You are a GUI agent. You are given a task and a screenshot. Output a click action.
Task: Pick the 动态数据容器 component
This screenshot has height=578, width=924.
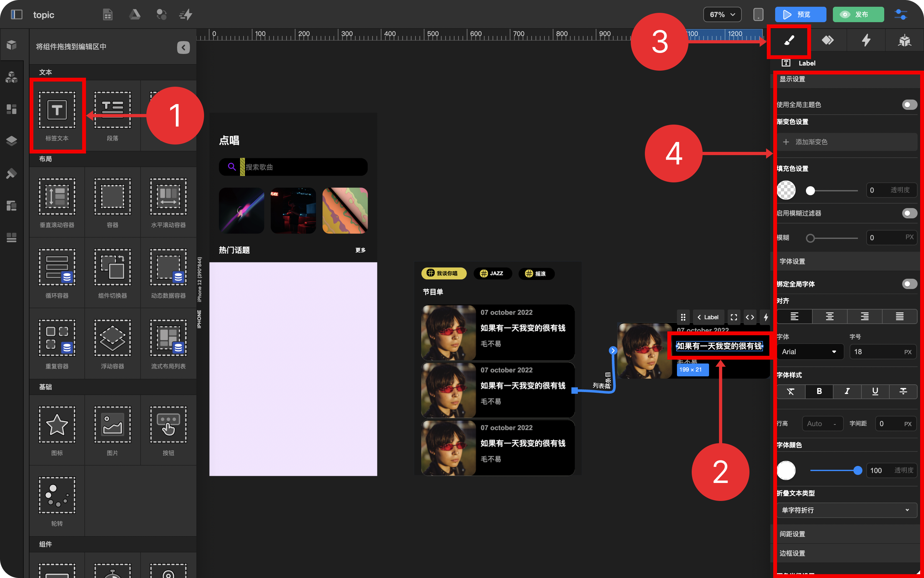(x=168, y=273)
